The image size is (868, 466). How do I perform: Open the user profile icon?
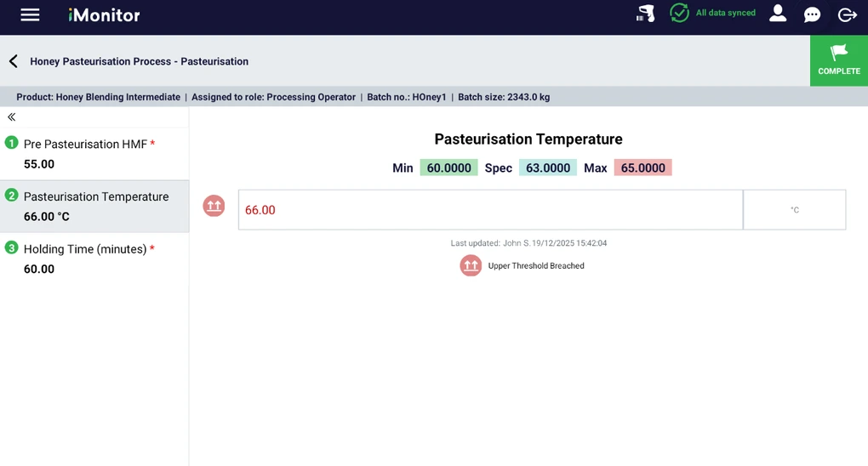(x=778, y=14)
